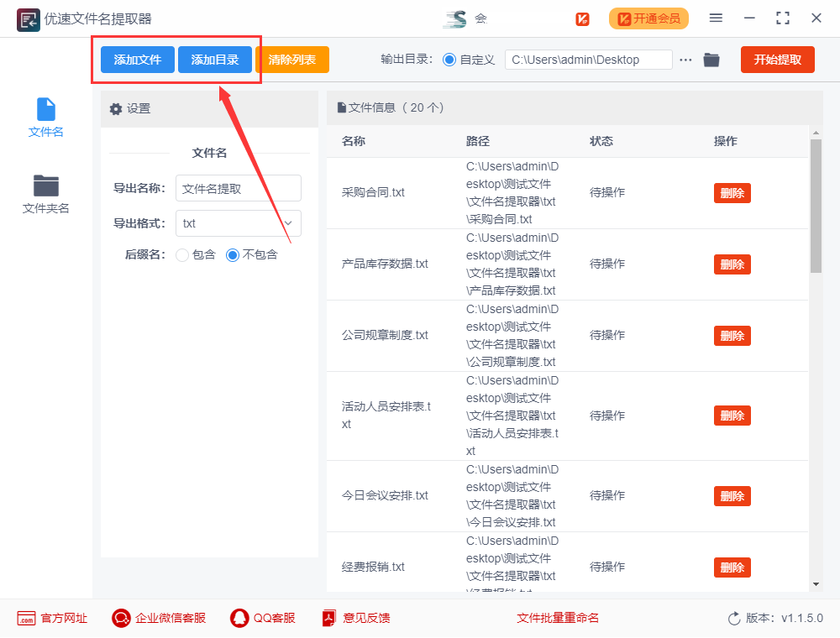Open the 文件批量重命名 link
The width and height of the screenshot is (840, 638).
558,619
